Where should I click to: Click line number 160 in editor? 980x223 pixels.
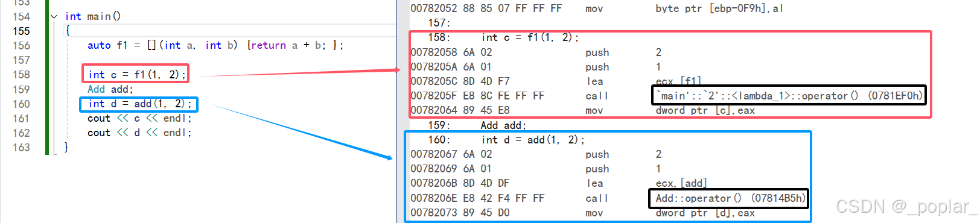pos(21,104)
